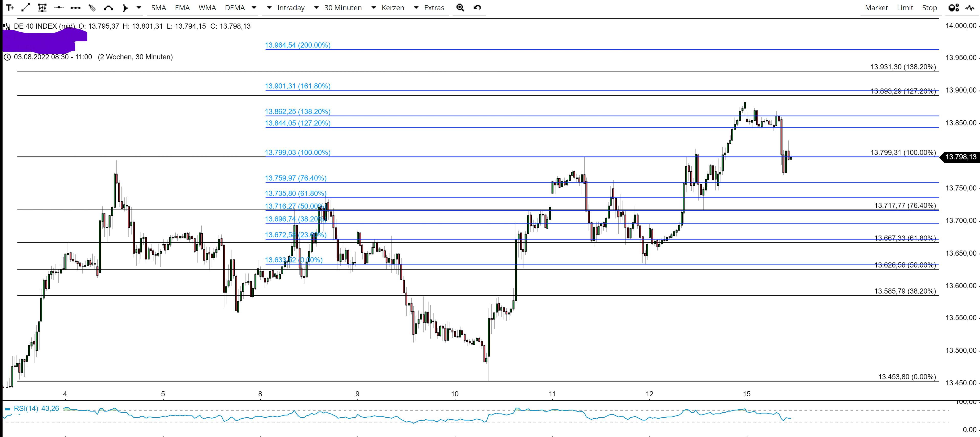Toggle the WMA indicator

[x=207, y=8]
